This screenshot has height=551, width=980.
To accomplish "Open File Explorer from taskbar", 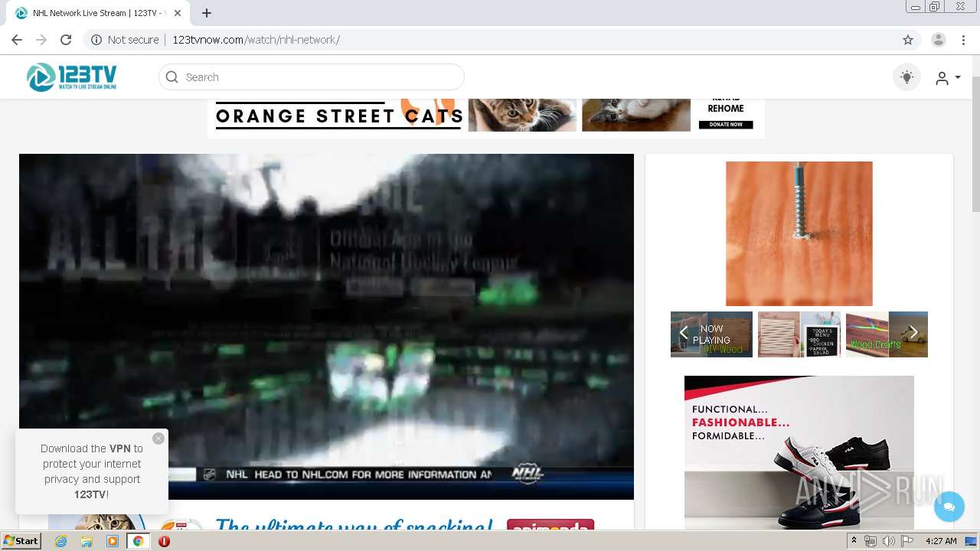I will coord(87,541).
